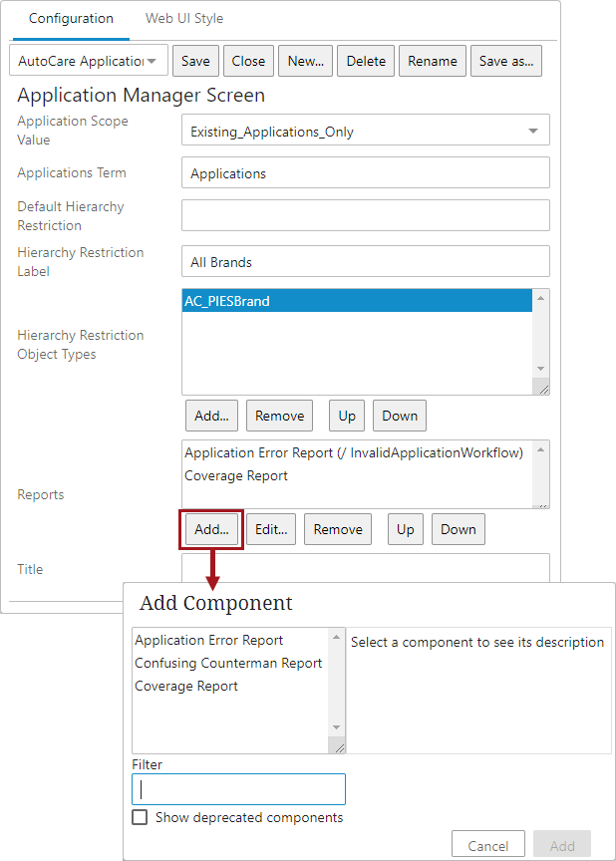Screen dimensions: 616x861
Task: Click Remove under Hierarchy Restriction Object Types
Action: point(279,416)
